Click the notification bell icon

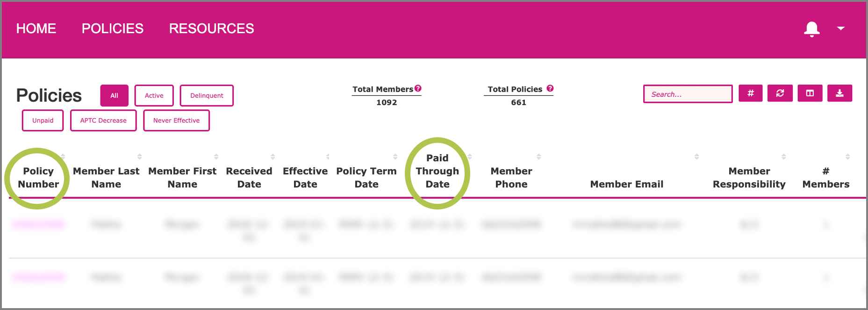tap(811, 29)
